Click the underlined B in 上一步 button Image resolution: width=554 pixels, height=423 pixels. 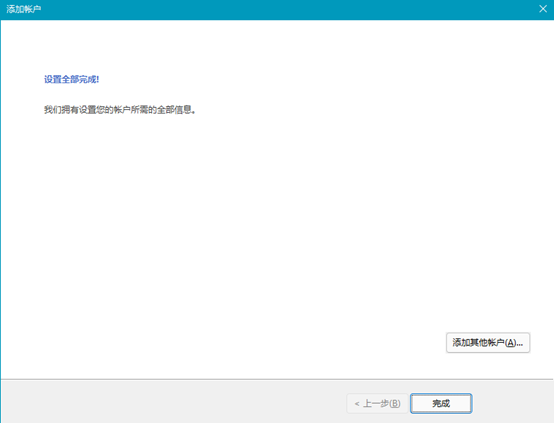click(x=394, y=404)
